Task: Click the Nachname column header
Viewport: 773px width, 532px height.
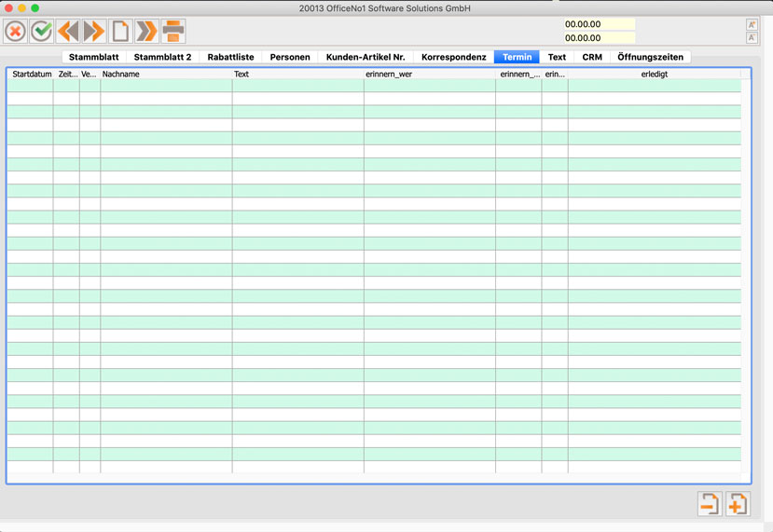Action: pos(166,74)
